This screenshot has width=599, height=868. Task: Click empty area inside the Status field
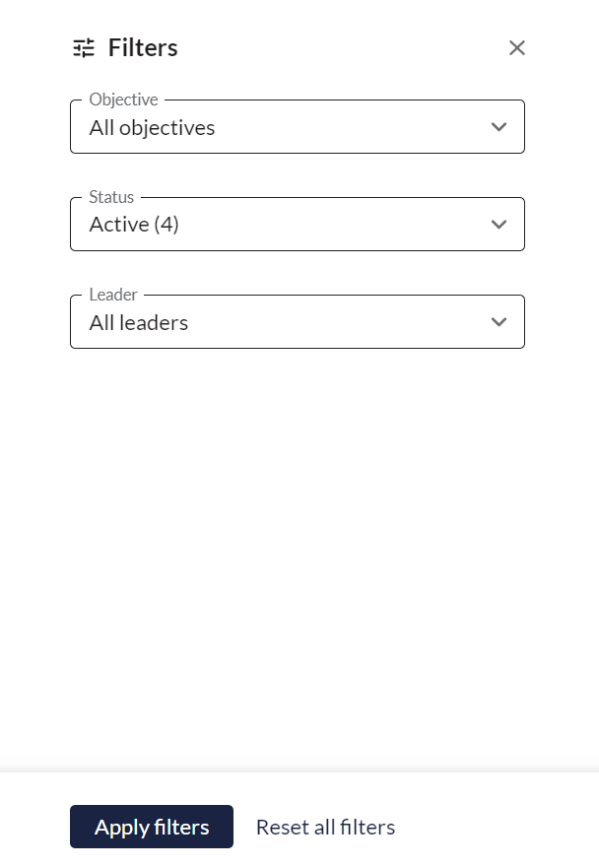click(332, 225)
